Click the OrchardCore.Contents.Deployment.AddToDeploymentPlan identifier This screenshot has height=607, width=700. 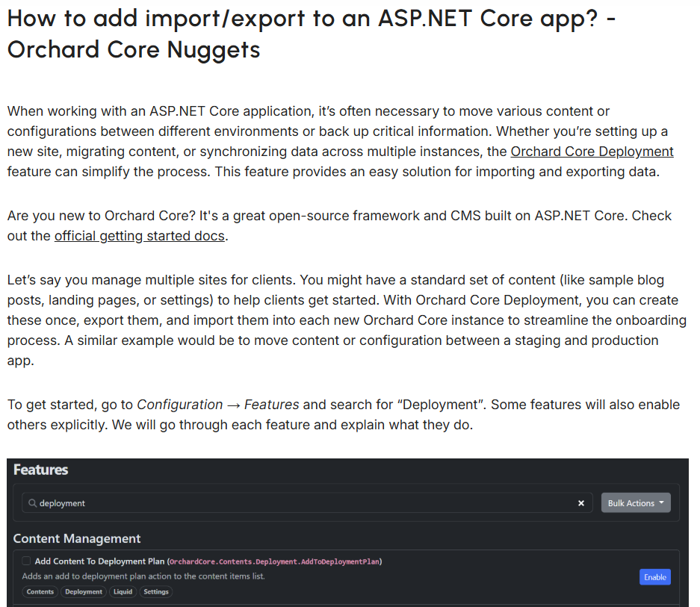(x=275, y=561)
